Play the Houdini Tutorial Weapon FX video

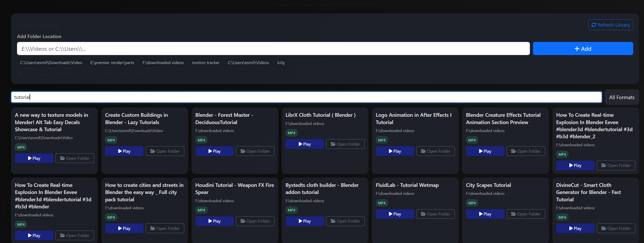coord(214,221)
